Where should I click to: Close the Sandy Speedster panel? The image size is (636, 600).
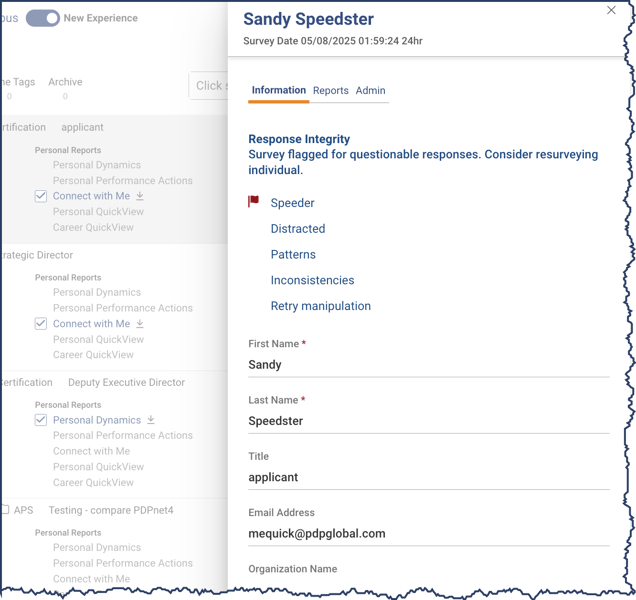[611, 10]
